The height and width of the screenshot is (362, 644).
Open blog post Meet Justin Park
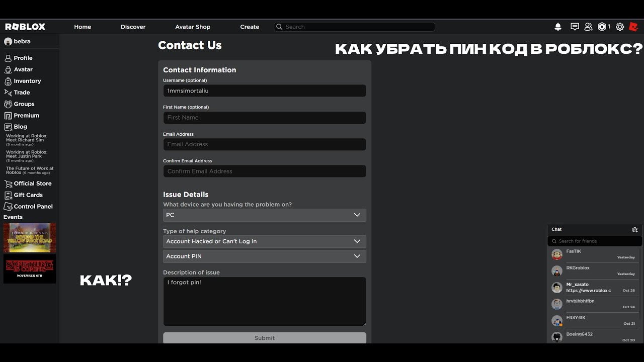pos(27,156)
